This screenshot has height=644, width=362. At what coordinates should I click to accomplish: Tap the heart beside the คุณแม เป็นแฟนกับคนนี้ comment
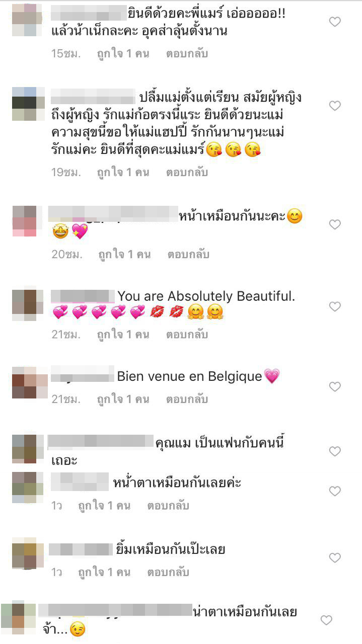(x=335, y=452)
